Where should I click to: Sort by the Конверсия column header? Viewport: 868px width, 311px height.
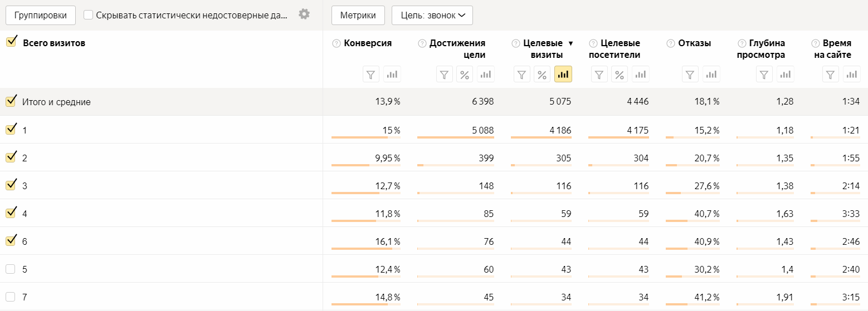click(x=368, y=43)
